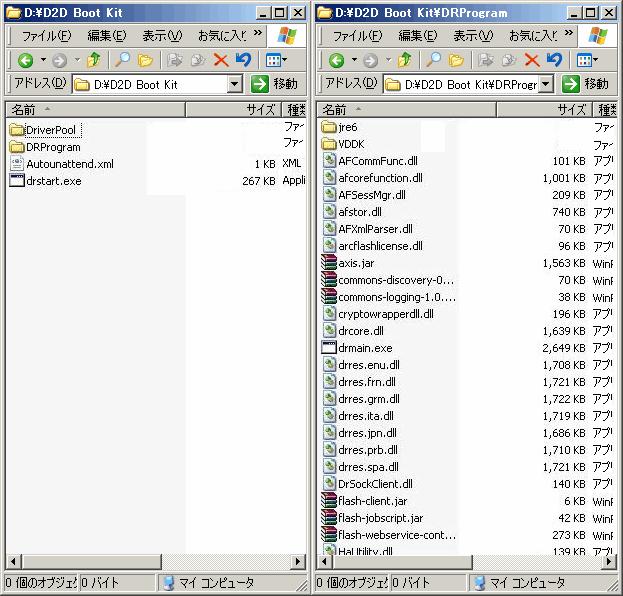Click Copy To icon in D2D Boot Kit window

(198, 60)
